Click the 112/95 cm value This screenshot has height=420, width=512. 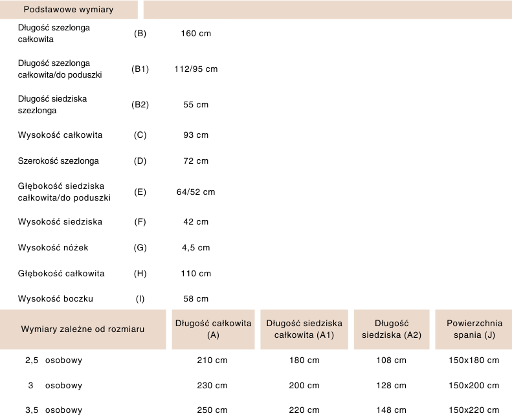pos(195,69)
